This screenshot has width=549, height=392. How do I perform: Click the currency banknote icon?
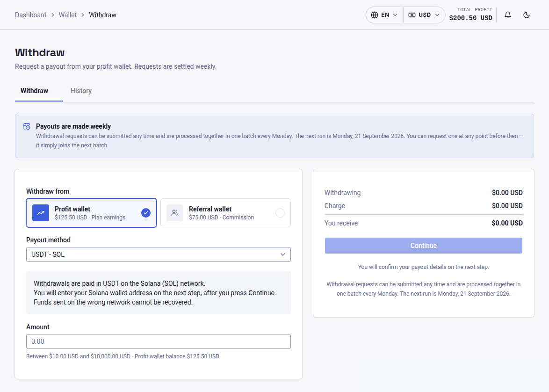pyautogui.click(x=412, y=15)
